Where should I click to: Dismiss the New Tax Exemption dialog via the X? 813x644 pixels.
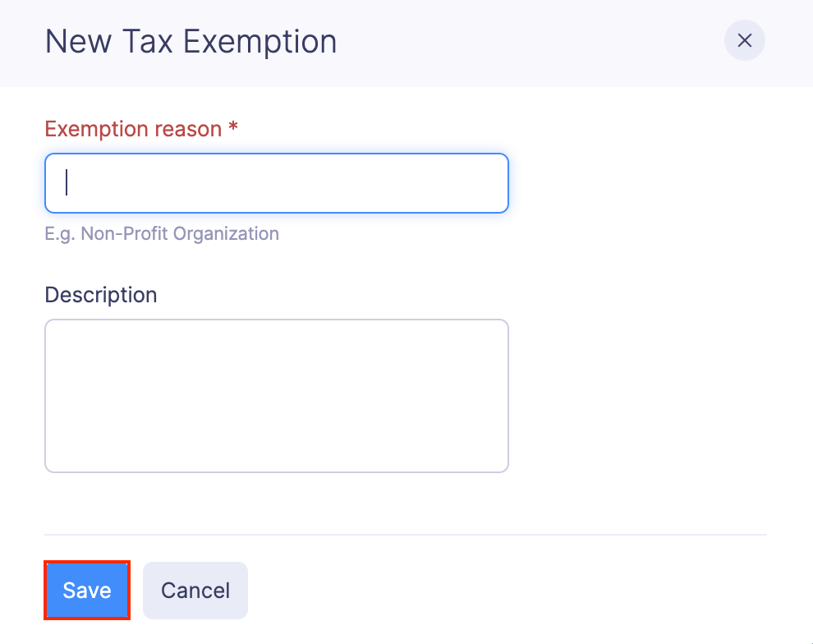744,40
